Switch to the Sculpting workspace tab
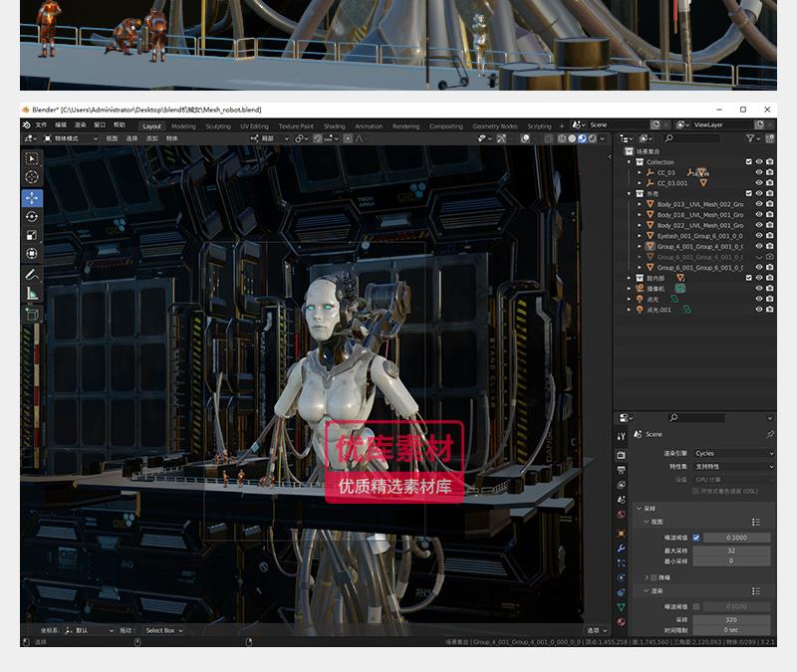 pos(217,126)
